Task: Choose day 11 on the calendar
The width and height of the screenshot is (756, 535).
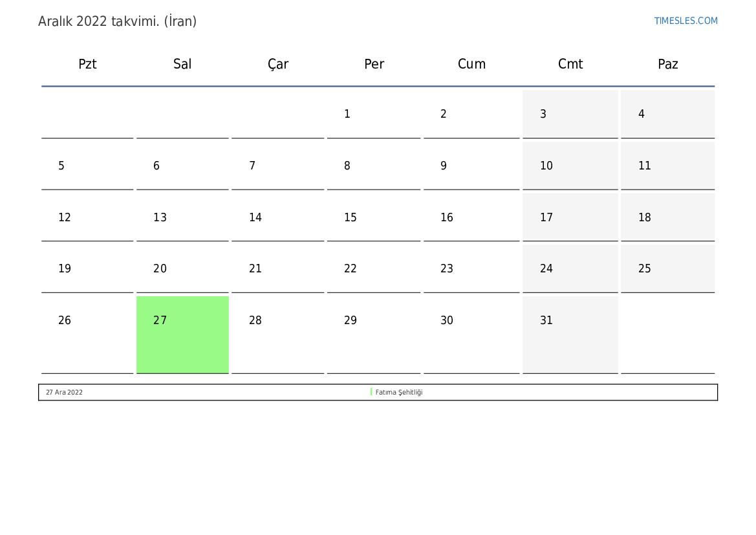Action: [645, 166]
